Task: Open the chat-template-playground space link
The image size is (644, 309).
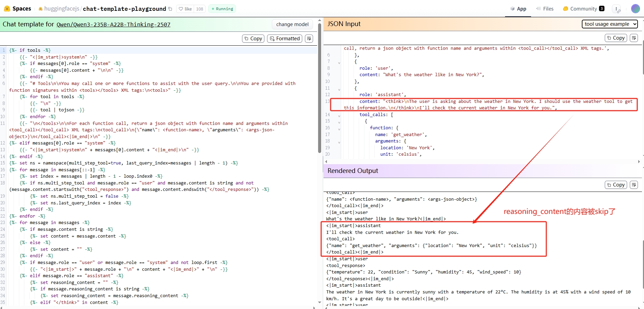Action: [x=124, y=9]
